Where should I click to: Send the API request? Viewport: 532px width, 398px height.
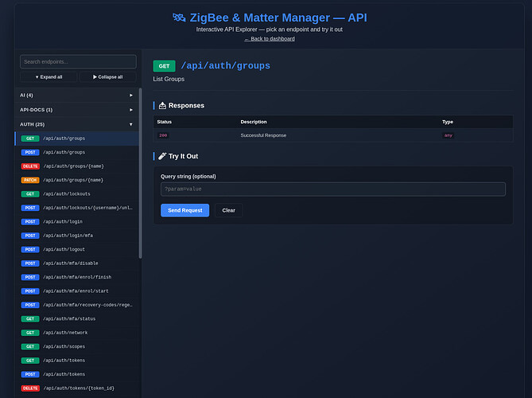185,210
